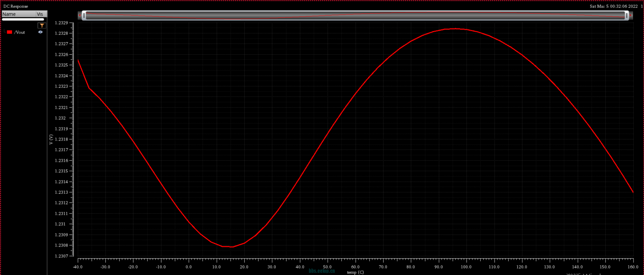Click the 0.0 tick label on x-axis
Viewport: 644px width, 275px height.
pos(189,267)
